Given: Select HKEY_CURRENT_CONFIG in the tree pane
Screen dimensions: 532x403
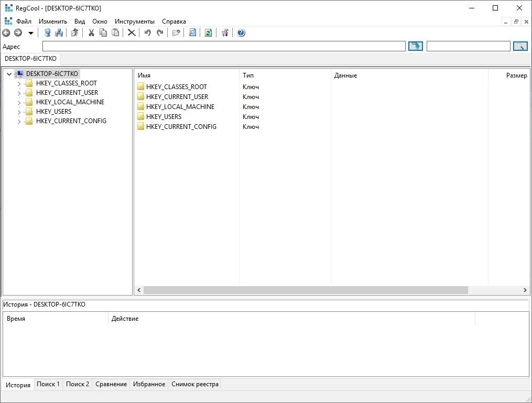Looking at the screenshot, I should (71, 121).
